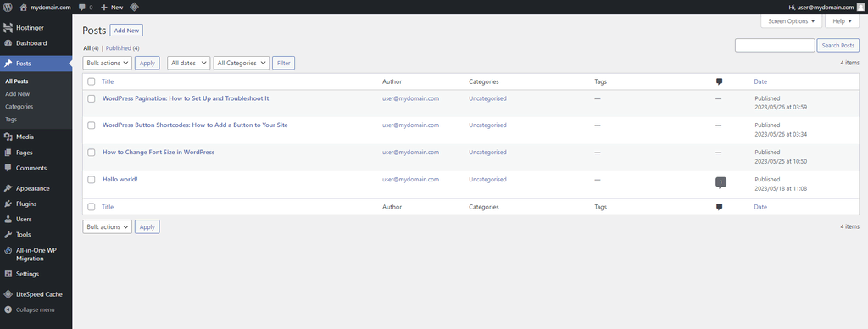Check the WordPress Pagination post checkbox
868x329 pixels.
[92, 98]
